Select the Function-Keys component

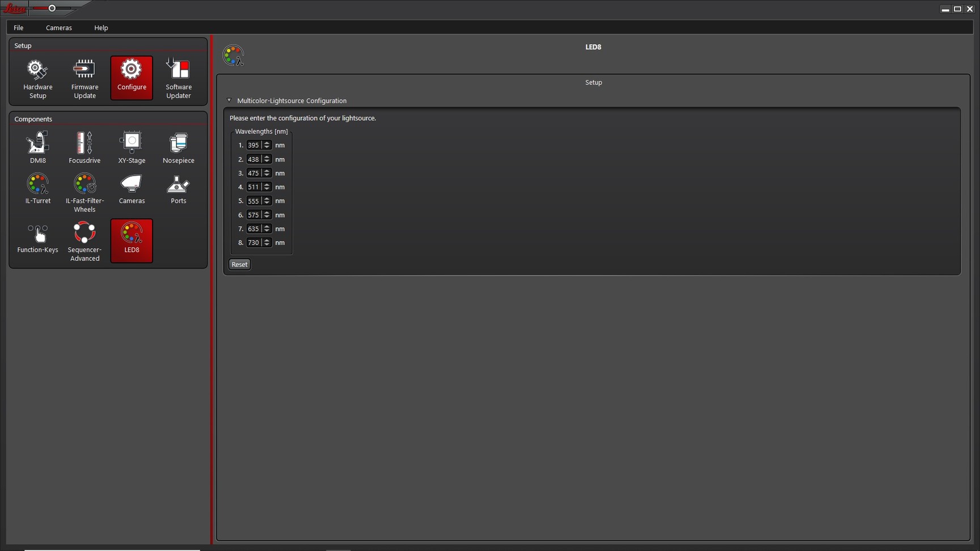click(37, 238)
